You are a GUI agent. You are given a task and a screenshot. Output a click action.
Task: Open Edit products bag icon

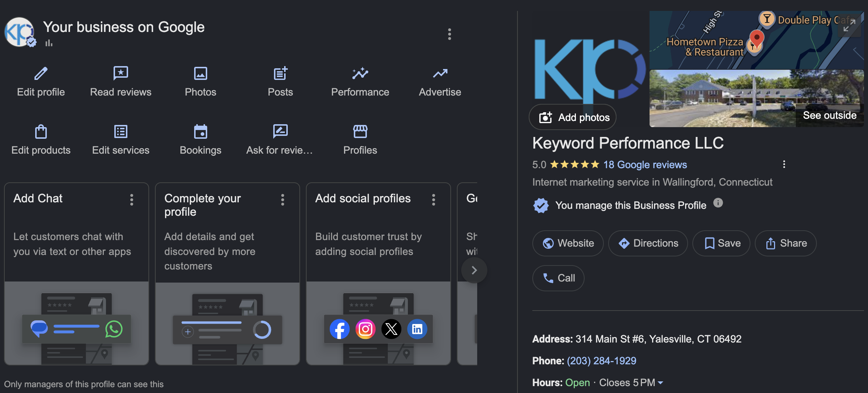[41, 131]
